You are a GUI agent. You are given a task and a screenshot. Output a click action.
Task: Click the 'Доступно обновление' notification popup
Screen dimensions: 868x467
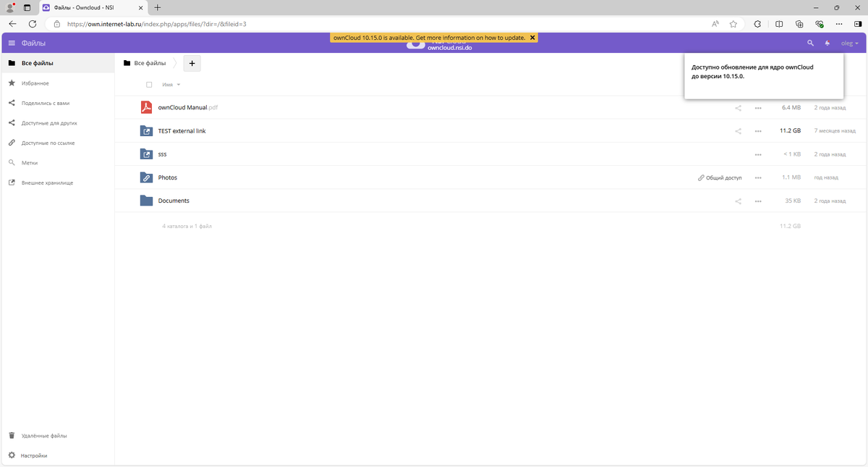764,75
